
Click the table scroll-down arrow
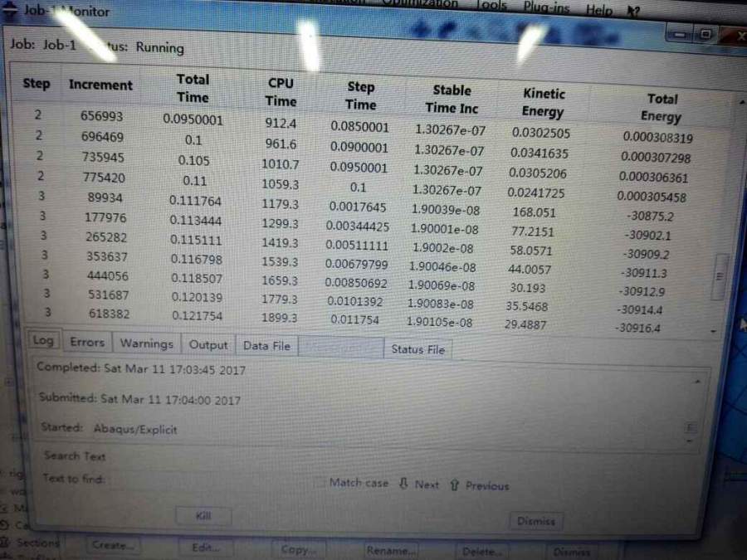click(x=713, y=331)
